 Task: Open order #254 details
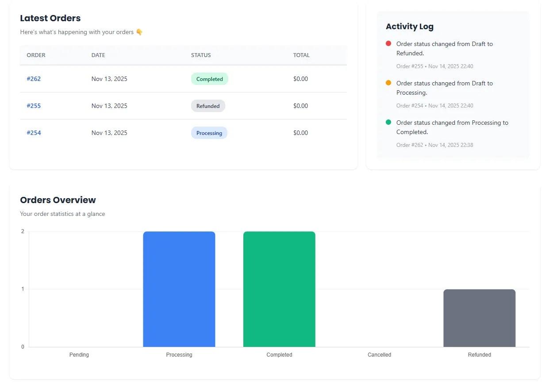pos(34,133)
